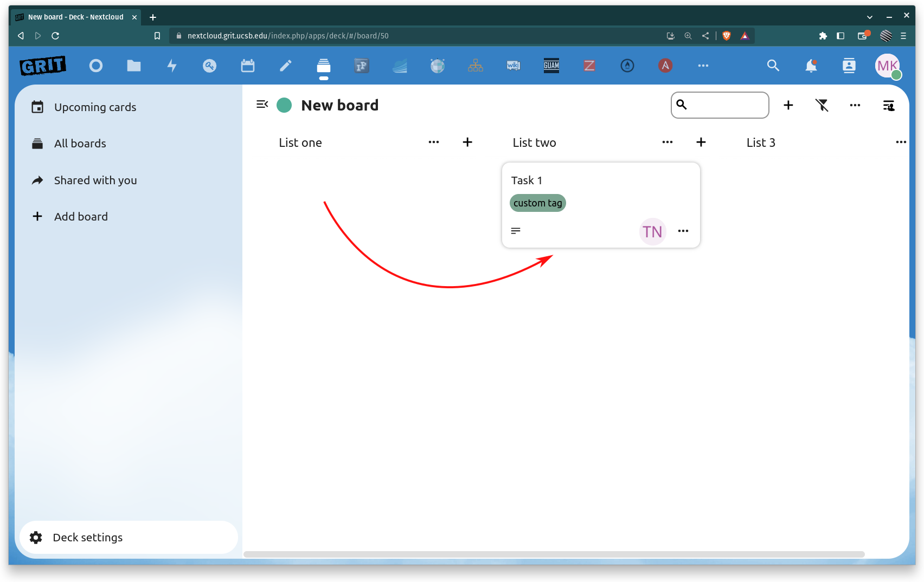Viewport: 924px width, 582px height.
Task: Open Shared with you boards
Action: tap(129, 180)
